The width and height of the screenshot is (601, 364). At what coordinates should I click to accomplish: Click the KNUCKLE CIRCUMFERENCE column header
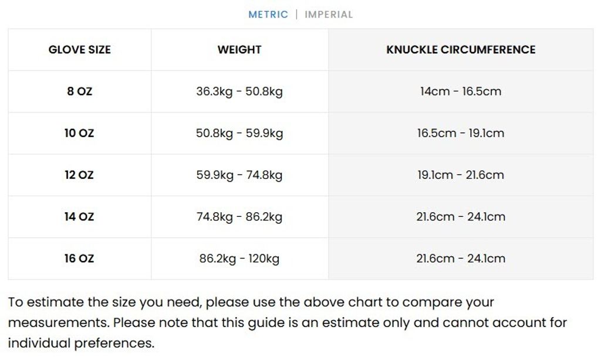tap(461, 50)
